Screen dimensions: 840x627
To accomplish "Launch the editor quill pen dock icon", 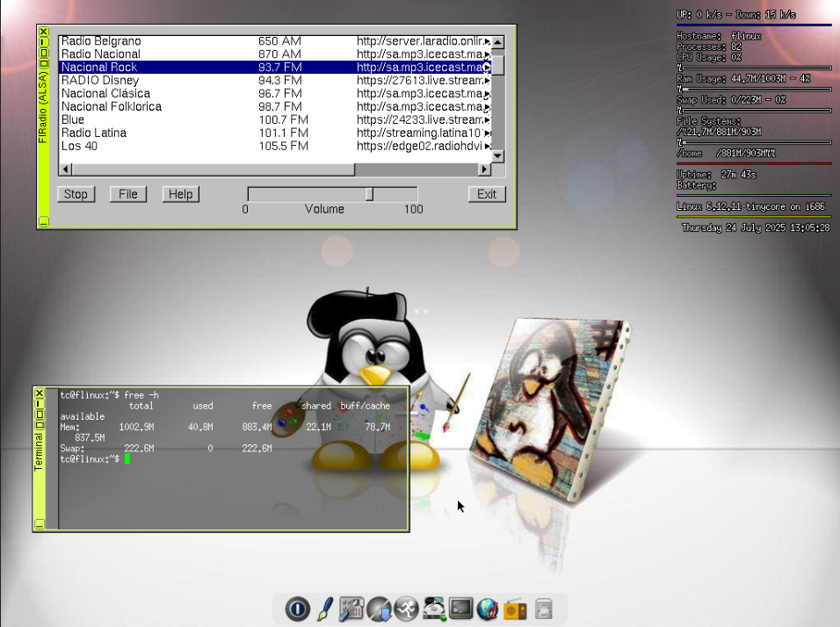I will click(324, 609).
